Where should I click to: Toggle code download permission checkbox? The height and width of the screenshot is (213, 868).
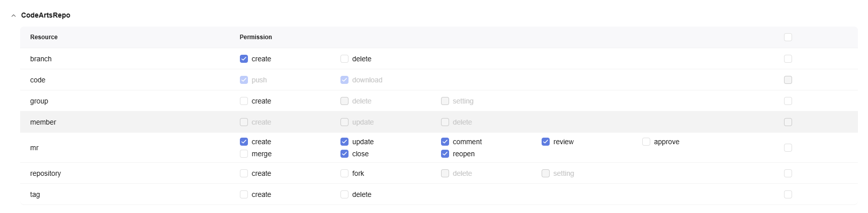[x=344, y=80]
